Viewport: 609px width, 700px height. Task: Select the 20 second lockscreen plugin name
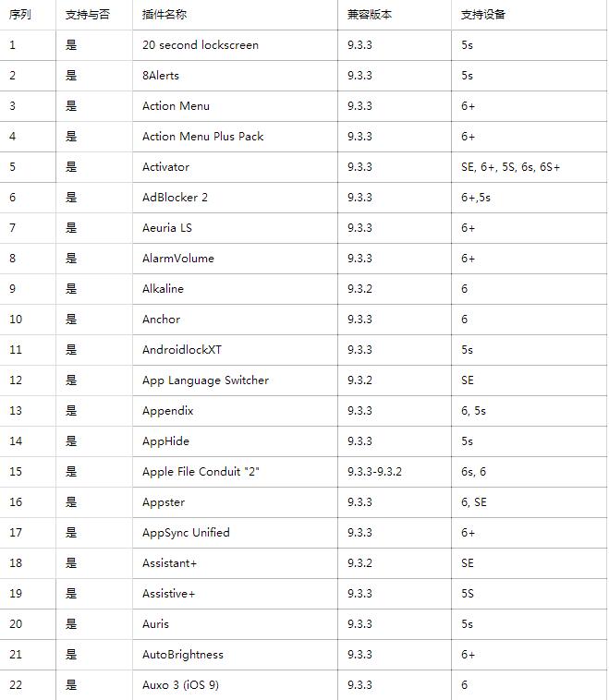(x=201, y=45)
